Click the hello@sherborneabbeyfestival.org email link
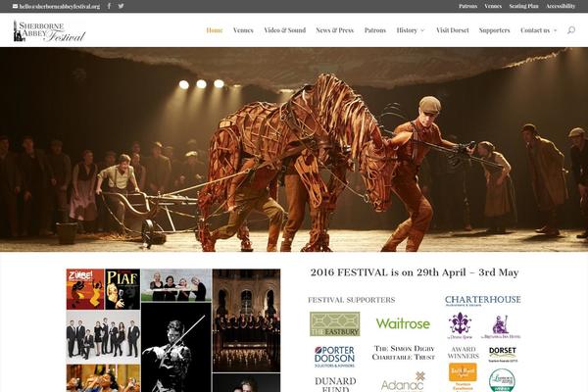Image resolution: width=588 pixels, height=392 pixels. [60, 7]
